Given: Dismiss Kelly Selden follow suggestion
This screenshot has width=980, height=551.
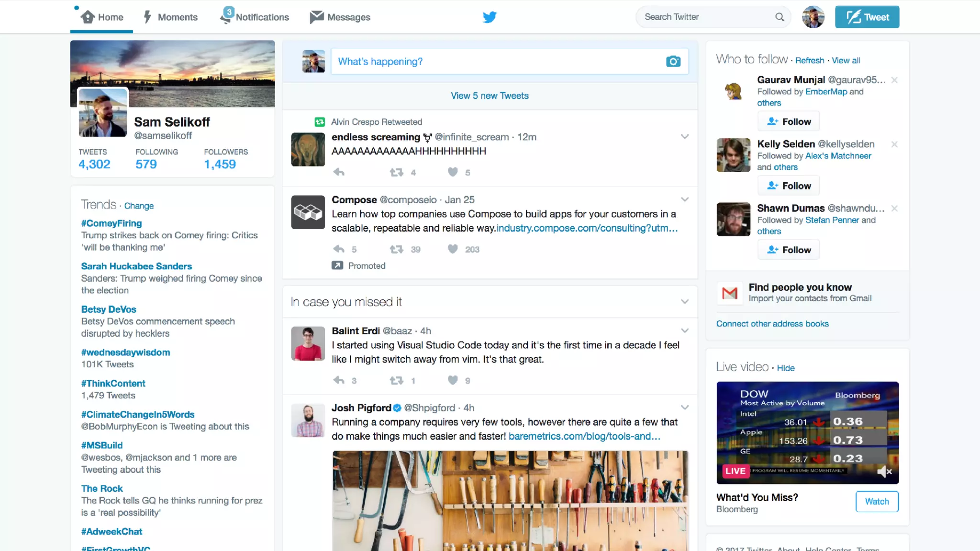Looking at the screenshot, I should click(x=894, y=144).
